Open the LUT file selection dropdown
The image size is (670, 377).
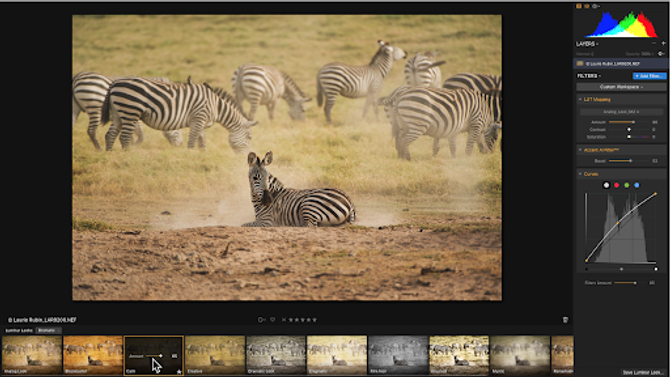(621, 112)
